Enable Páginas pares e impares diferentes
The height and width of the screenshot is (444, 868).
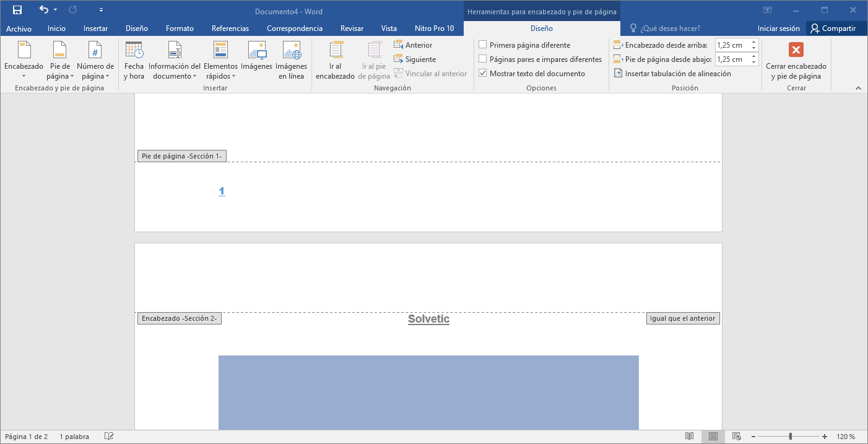click(x=540, y=59)
